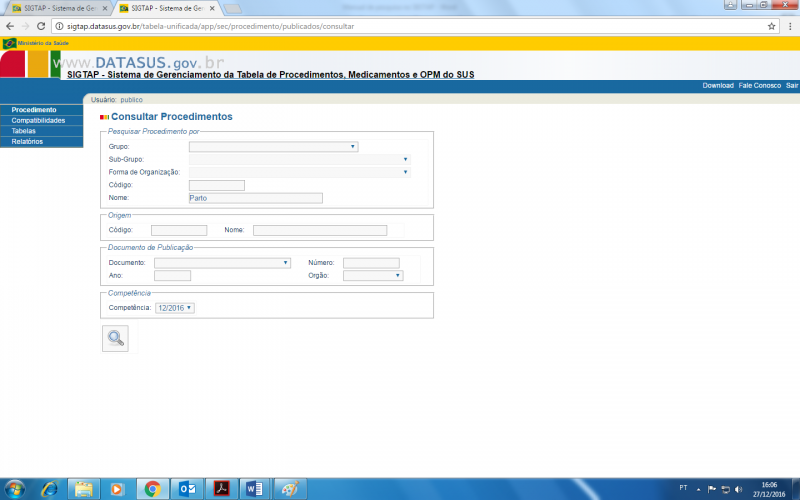Open Outlook from taskbar

point(187,489)
